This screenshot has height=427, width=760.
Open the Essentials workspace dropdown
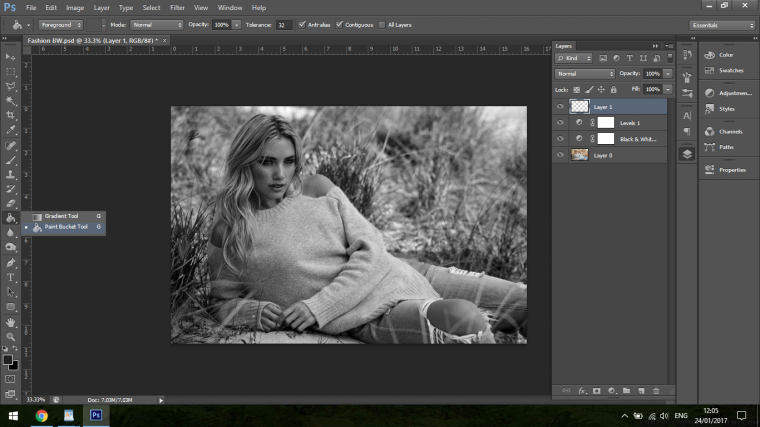(722, 25)
